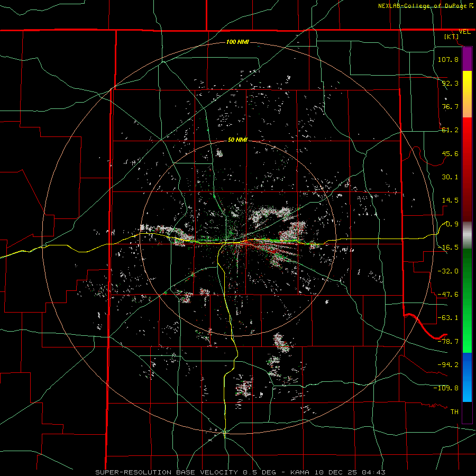Click the -63.1 scale value
Screen dimensions: 476x476
point(448,318)
